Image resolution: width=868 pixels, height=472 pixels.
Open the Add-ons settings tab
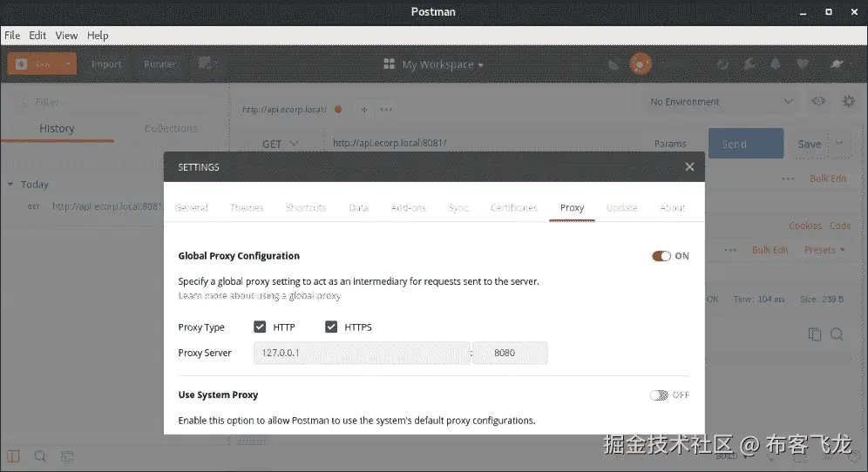coord(409,207)
